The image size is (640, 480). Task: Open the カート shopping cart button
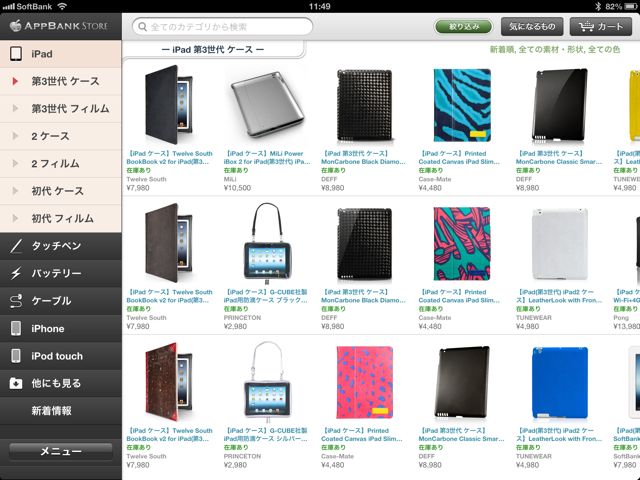click(601, 27)
